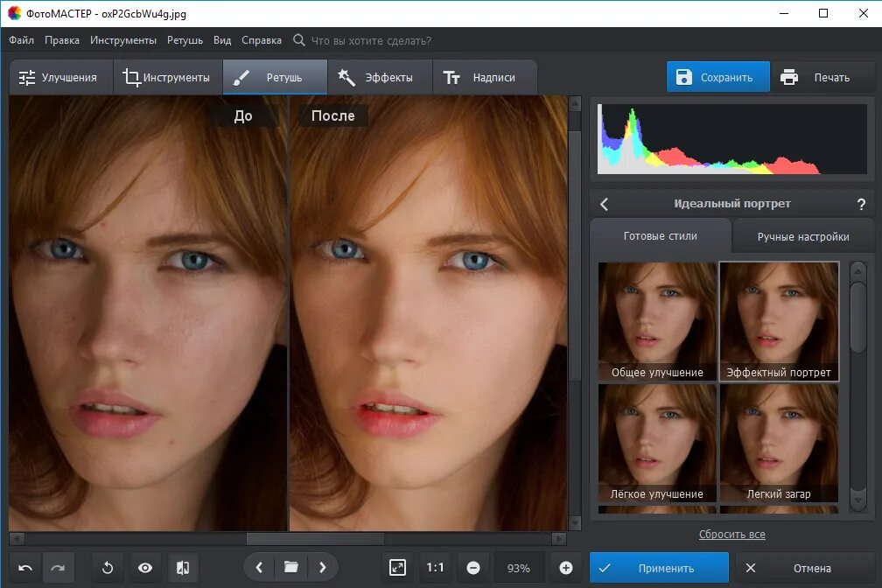Open the Инструменты menu in menu bar
The image size is (882, 588).
pos(123,40)
